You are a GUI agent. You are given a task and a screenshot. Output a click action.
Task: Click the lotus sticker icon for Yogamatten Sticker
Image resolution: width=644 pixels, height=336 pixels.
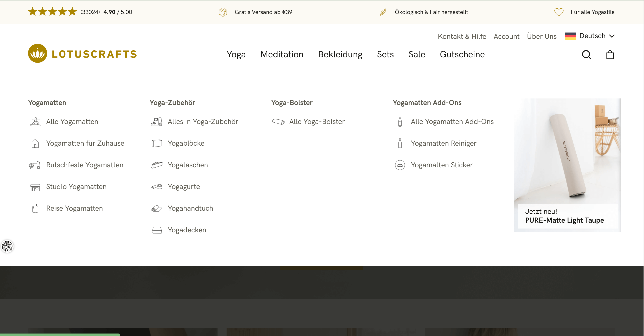tap(400, 165)
